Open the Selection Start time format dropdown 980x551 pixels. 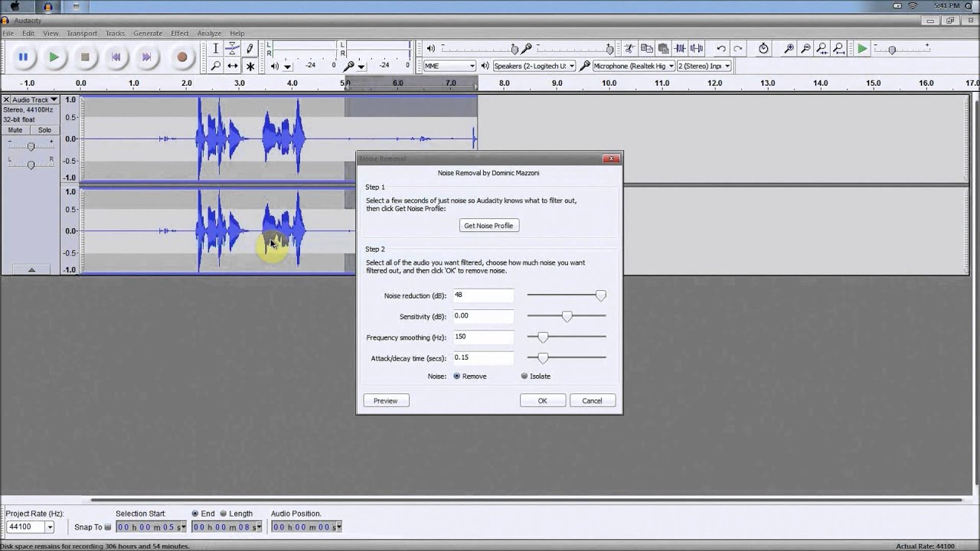[183, 527]
